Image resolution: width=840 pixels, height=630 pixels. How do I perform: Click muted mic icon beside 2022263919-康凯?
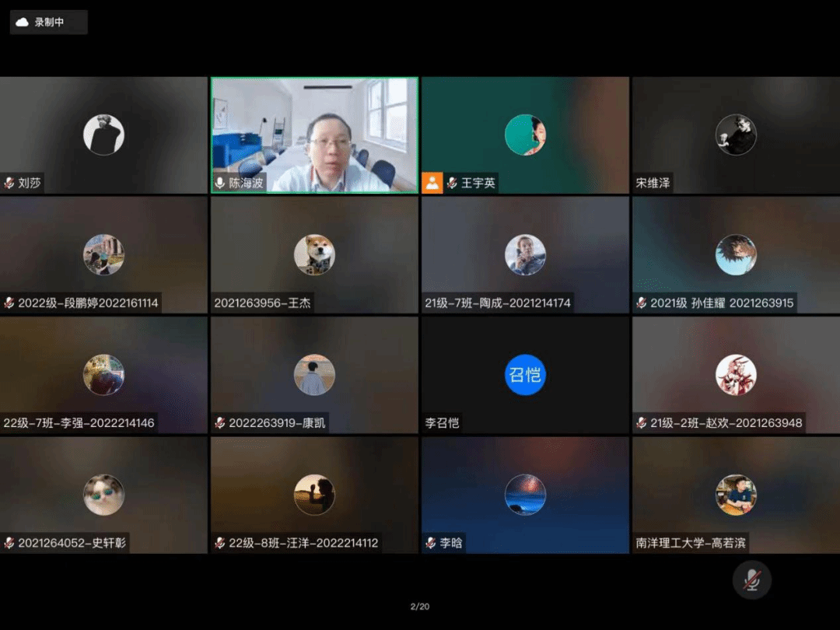pos(220,423)
